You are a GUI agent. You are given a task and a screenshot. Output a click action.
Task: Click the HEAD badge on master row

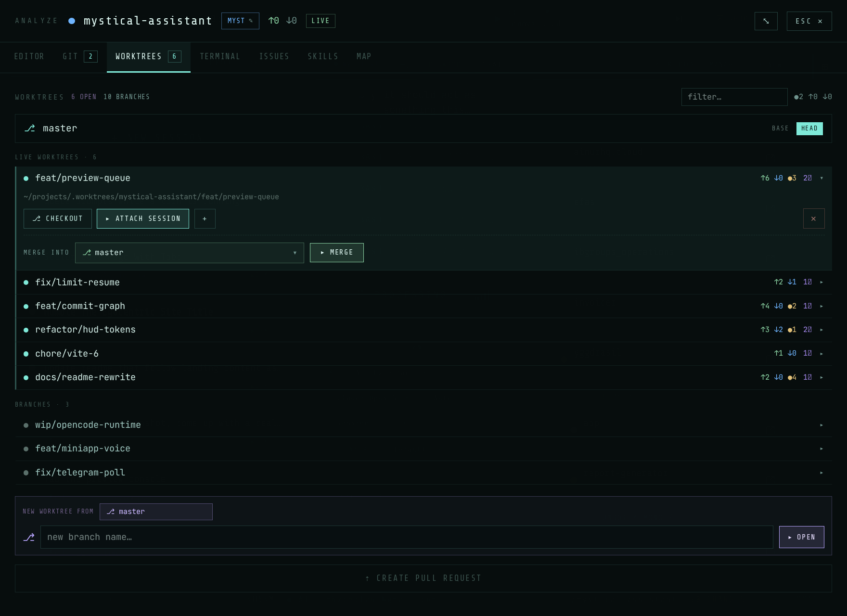(809, 128)
